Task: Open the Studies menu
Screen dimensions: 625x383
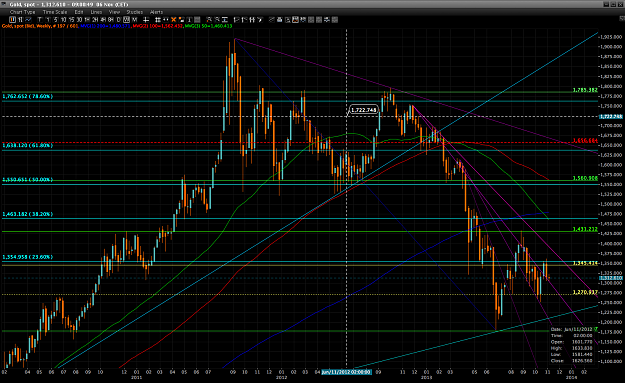Action: tap(135, 12)
